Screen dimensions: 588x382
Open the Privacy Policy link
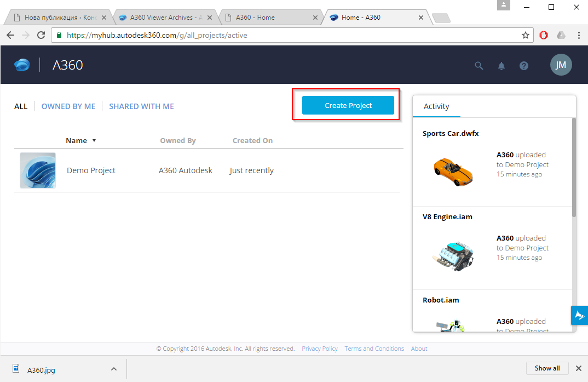(x=320, y=349)
